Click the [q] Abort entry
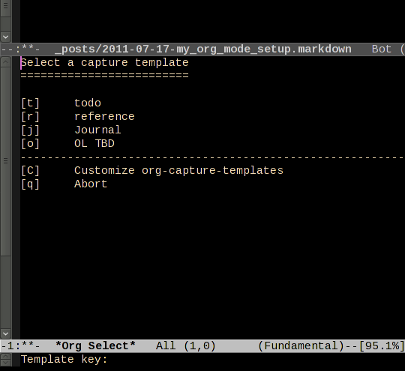Viewport: 405px width, 371px height. (64, 184)
